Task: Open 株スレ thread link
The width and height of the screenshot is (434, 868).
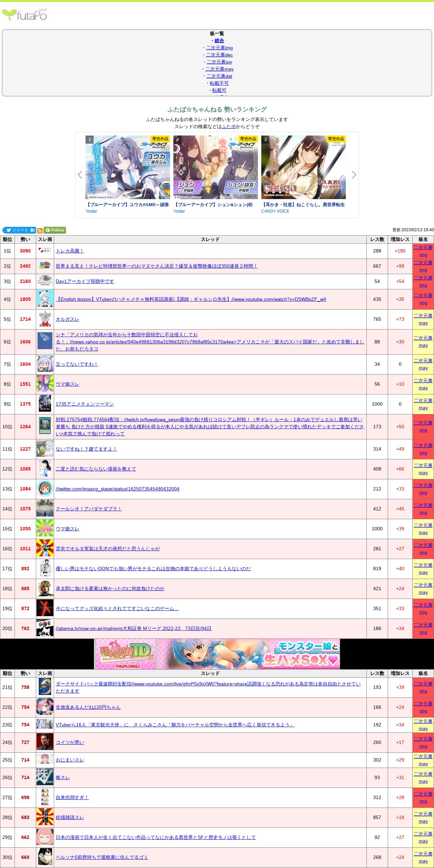Action: (63, 777)
